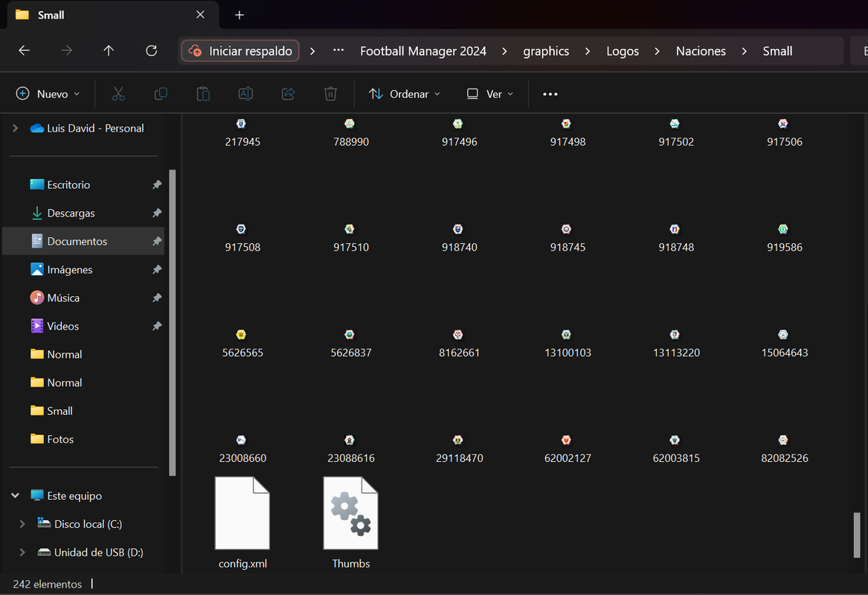The height and width of the screenshot is (595, 868).
Task: Collapse the Este equipo tree node
Action: point(16,496)
